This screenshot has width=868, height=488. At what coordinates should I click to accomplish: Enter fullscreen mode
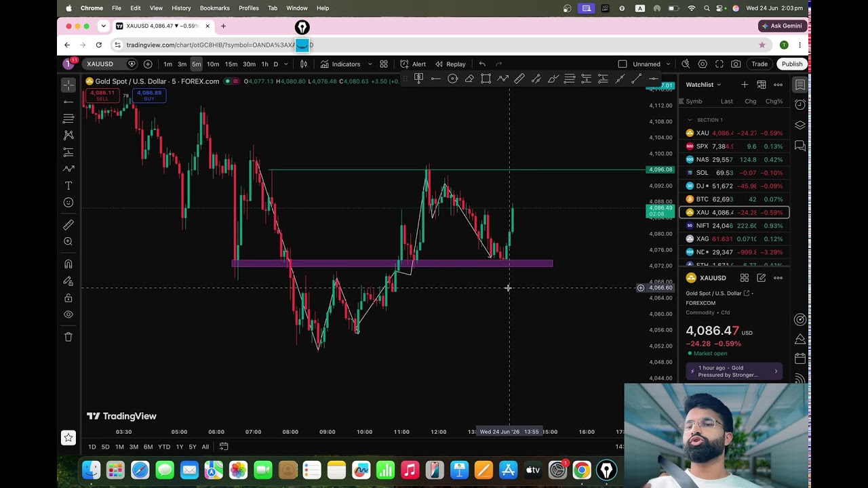[x=719, y=64]
